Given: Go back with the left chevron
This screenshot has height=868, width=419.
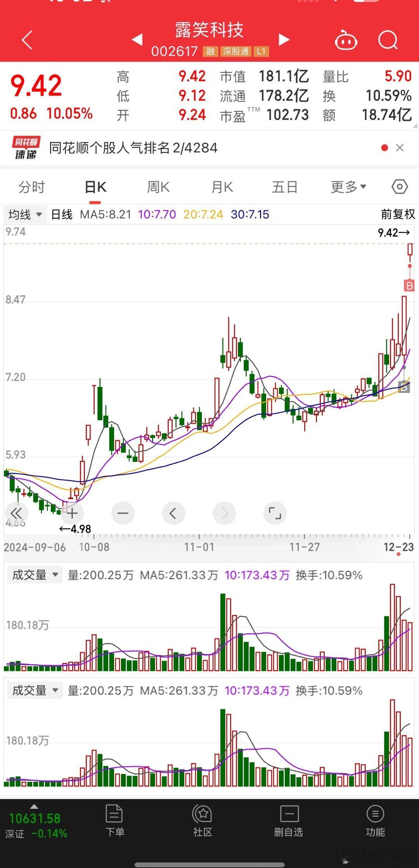Looking at the screenshot, I should [27, 40].
